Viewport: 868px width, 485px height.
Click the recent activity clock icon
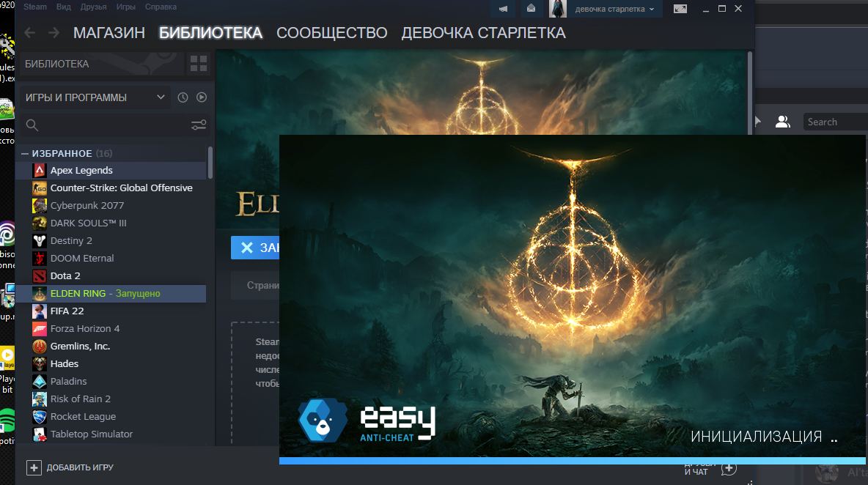coord(183,97)
